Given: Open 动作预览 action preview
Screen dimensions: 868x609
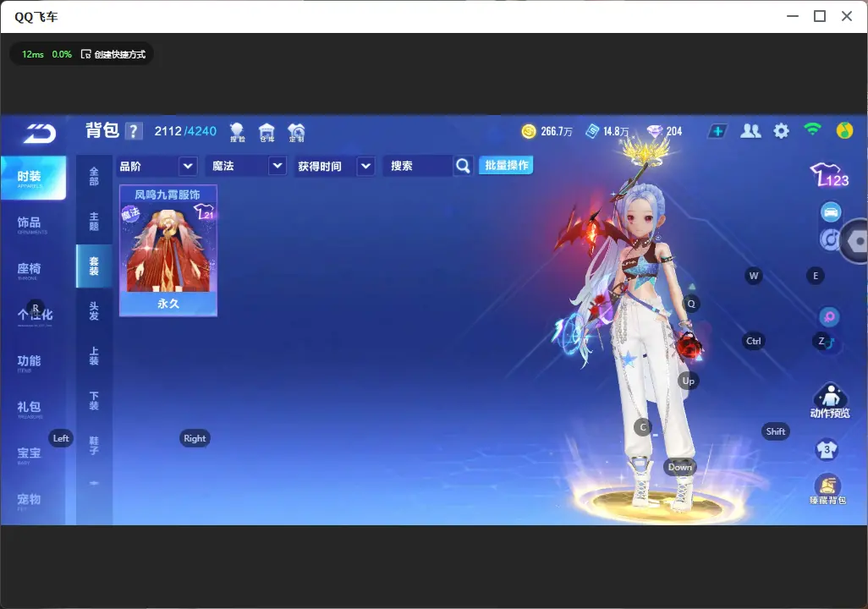Looking at the screenshot, I should pos(830,400).
